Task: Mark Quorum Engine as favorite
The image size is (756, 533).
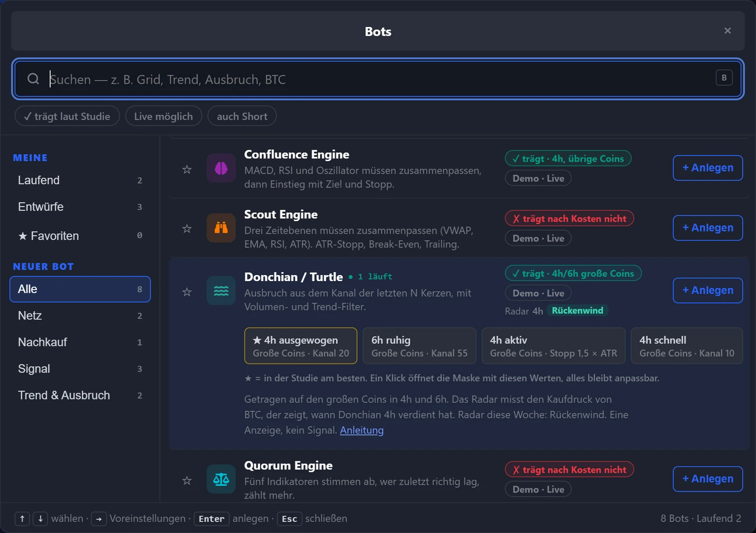Action: click(x=187, y=481)
